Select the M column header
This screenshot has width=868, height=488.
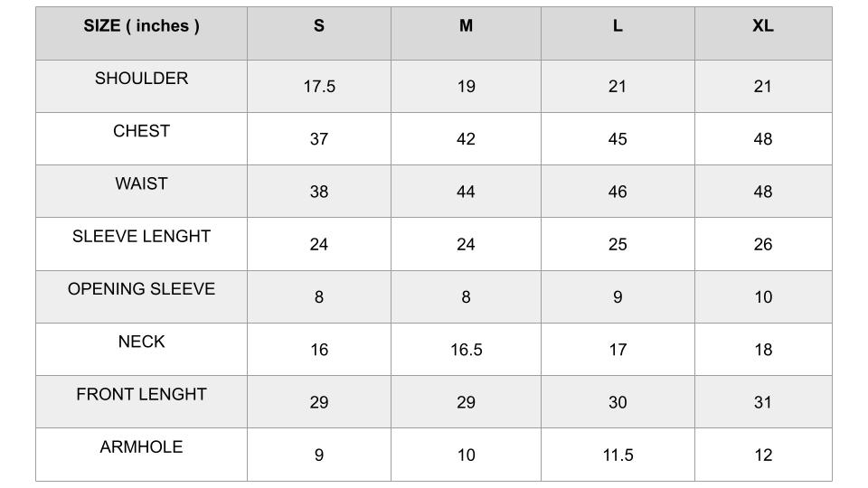tap(466, 26)
